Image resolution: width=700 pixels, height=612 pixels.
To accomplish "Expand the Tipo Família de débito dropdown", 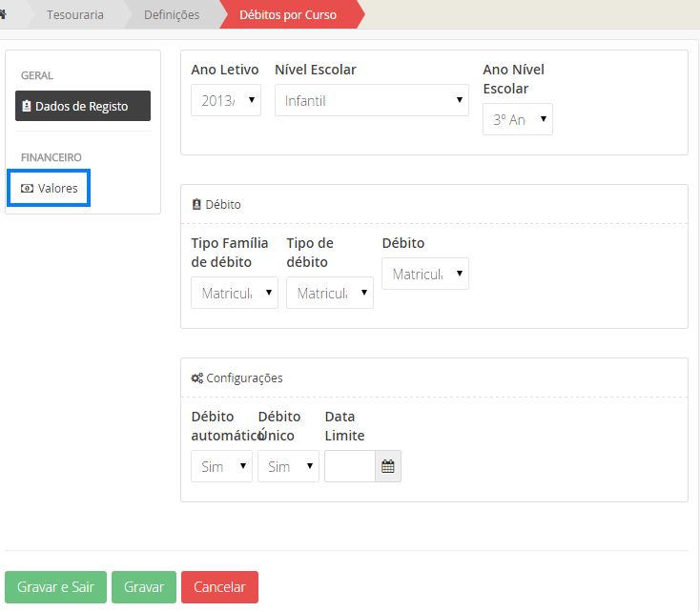I will (235, 293).
